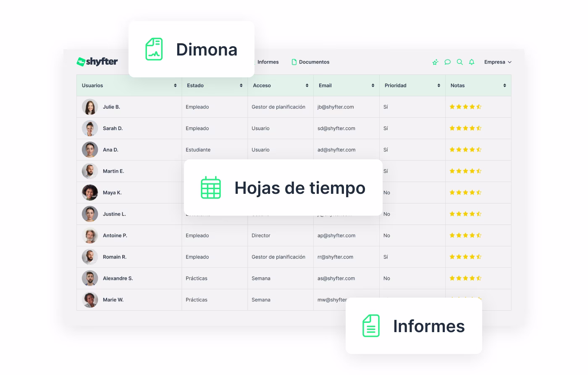Toggle sorting on the Notas column

coord(504,85)
